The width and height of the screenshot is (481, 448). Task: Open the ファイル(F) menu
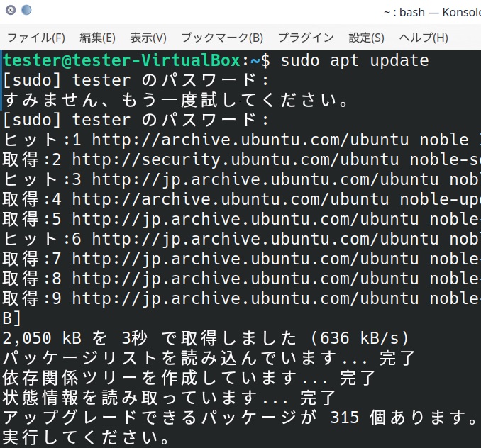36,38
